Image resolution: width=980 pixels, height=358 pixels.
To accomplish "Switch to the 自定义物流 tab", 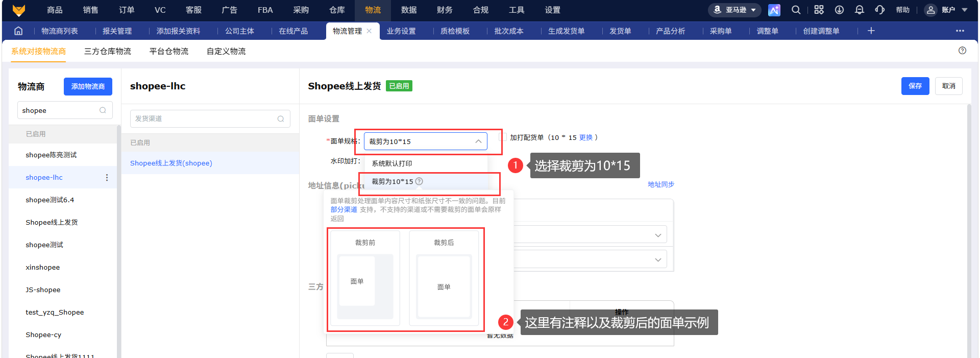I will click(x=226, y=52).
